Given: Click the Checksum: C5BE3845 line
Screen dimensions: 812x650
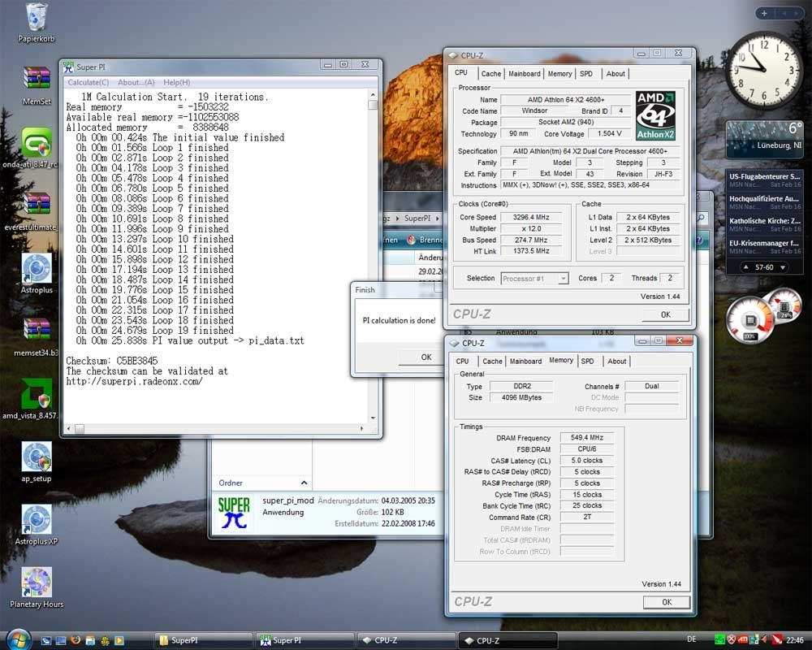Looking at the screenshot, I should point(112,361).
